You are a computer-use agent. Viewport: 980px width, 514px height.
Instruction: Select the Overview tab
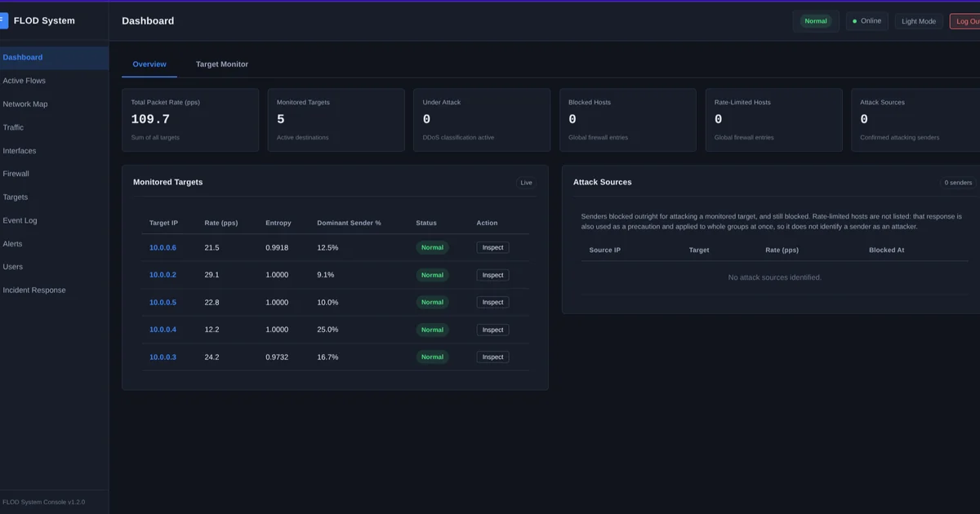pyautogui.click(x=149, y=64)
